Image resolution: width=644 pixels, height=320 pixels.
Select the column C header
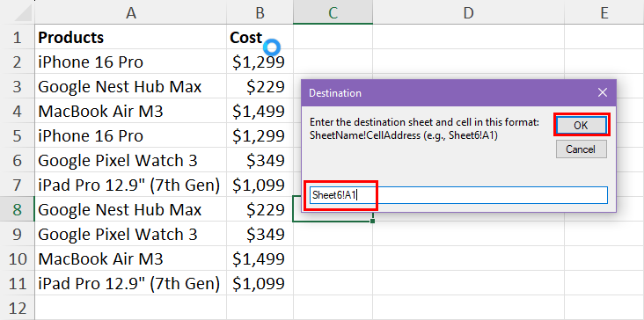(x=333, y=12)
